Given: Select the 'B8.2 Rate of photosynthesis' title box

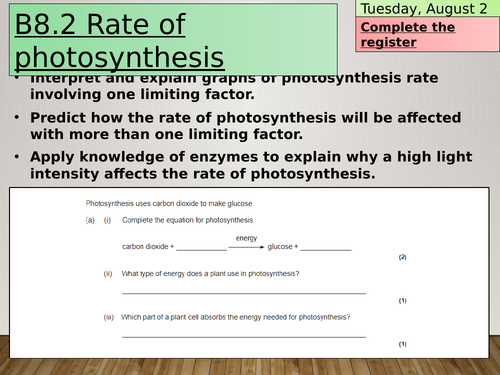Looking at the screenshot, I should 173,39.
